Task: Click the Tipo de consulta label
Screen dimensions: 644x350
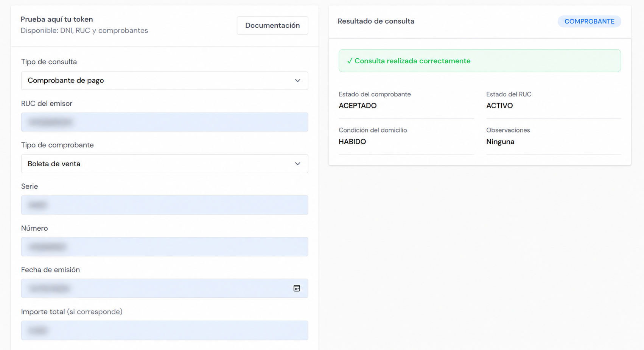Action: pyautogui.click(x=49, y=62)
